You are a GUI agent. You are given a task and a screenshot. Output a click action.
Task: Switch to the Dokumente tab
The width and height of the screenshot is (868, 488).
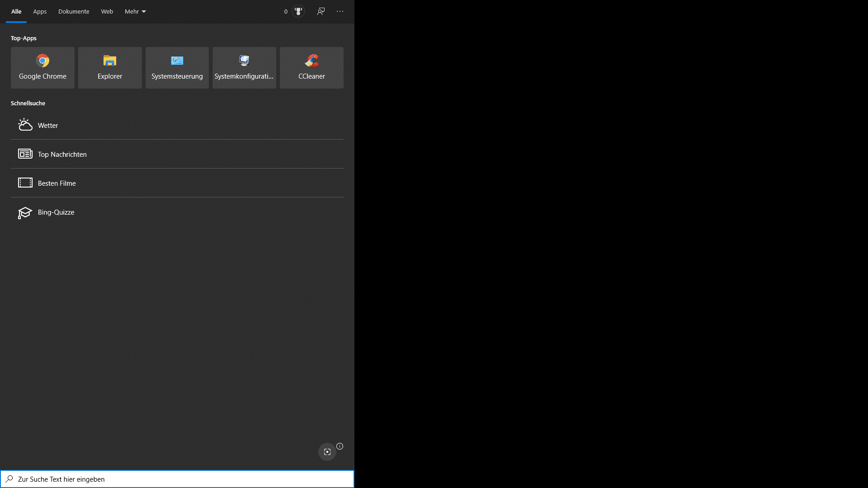[x=74, y=11]
